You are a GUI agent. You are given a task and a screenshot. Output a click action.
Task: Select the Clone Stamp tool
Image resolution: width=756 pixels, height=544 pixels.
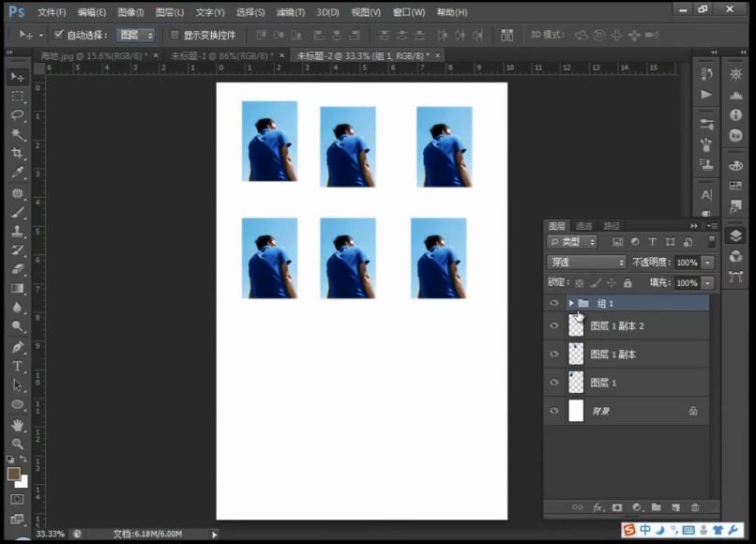click(18, 231)
